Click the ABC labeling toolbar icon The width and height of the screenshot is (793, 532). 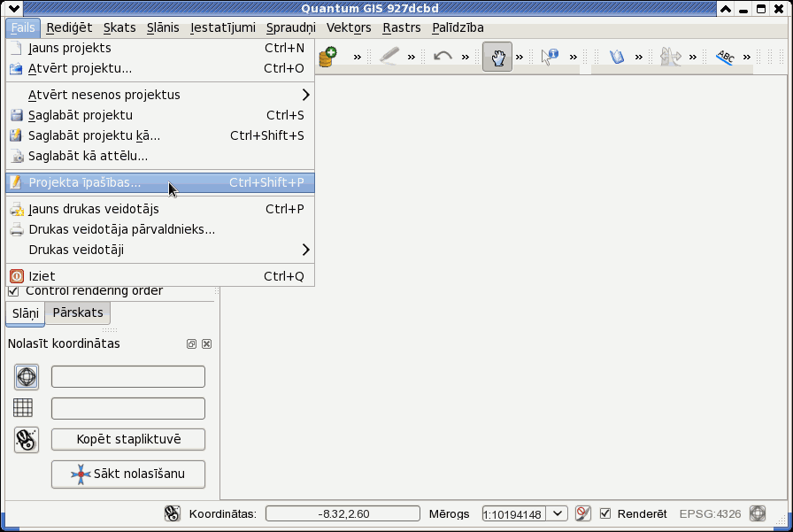click(x=725, y=57)
